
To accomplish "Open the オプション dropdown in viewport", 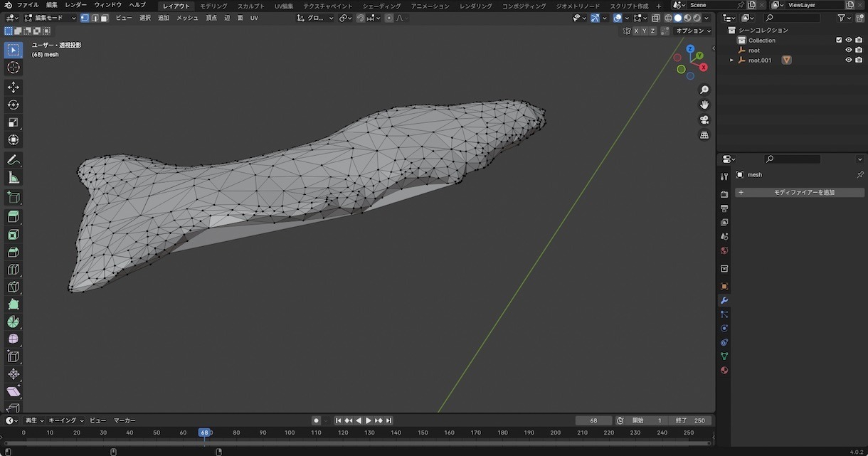I will [693, 31].
